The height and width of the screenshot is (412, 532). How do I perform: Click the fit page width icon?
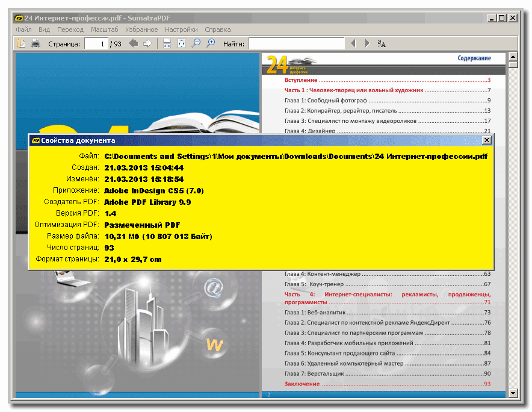(x=167, y=43)
